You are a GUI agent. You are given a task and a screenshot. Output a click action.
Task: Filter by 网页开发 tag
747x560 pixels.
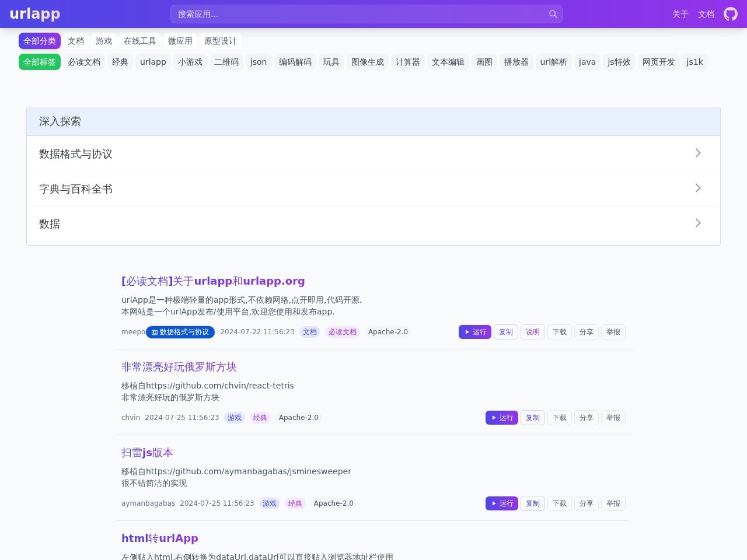pos(659,62)
